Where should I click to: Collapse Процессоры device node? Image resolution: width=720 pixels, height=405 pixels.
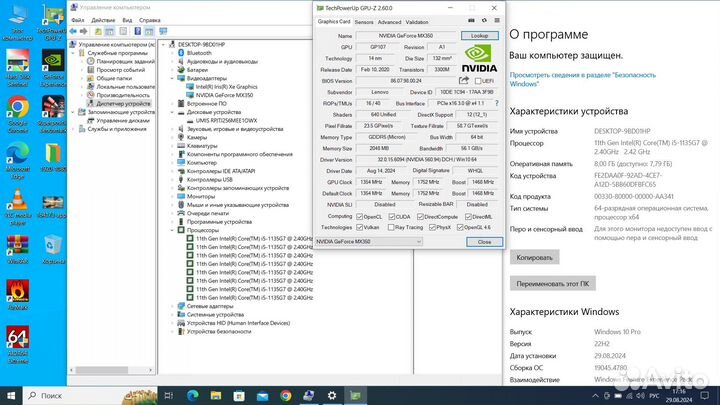point(173,230)
